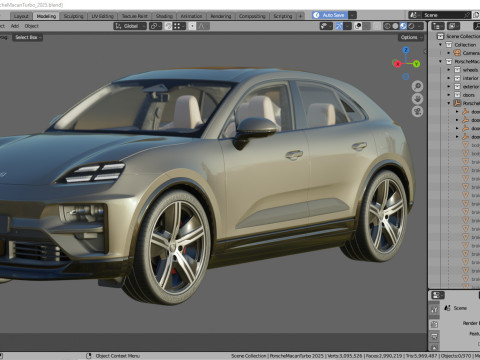Switch to the UV Editing workspace tab
The width and height of the screenshot is (480, 360).
pos(102,16)
